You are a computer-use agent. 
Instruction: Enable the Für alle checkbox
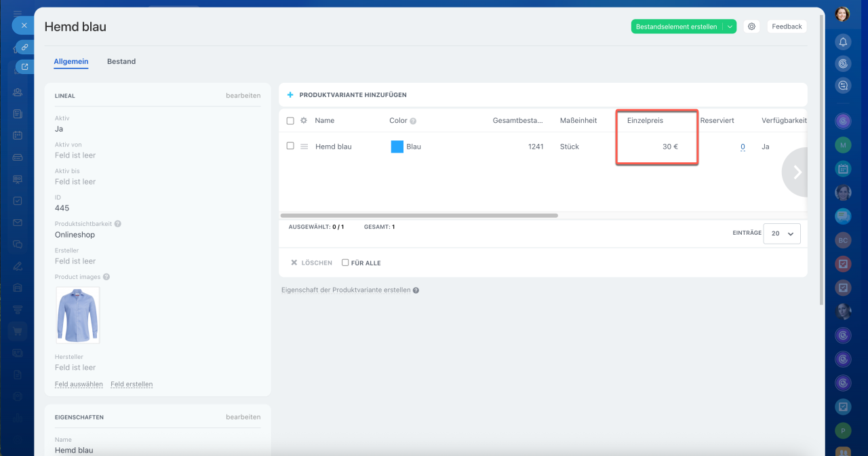coord(345,263)
